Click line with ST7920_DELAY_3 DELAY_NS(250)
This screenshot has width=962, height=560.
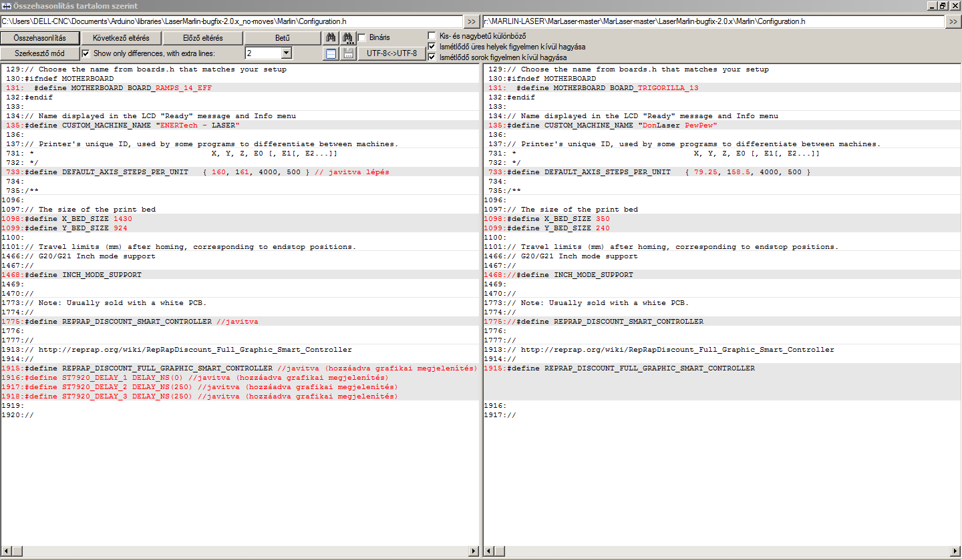click(x=240, y=396)
